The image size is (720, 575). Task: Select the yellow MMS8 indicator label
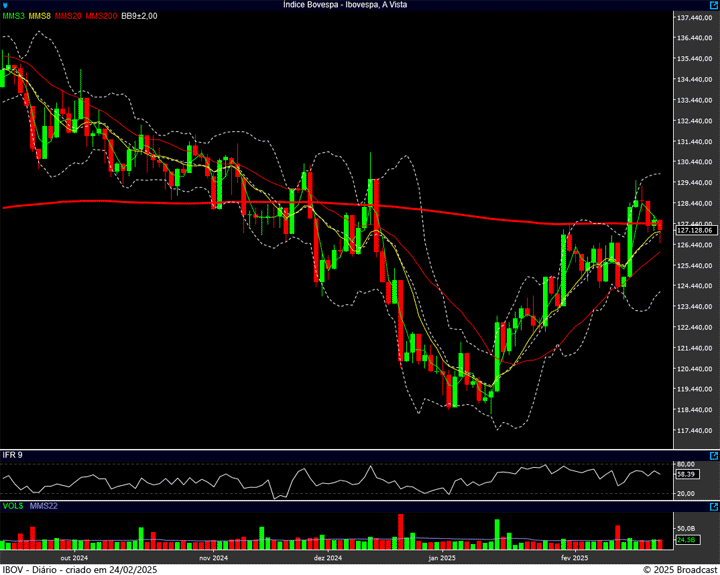pyautogui.click(x=40, y=16)
